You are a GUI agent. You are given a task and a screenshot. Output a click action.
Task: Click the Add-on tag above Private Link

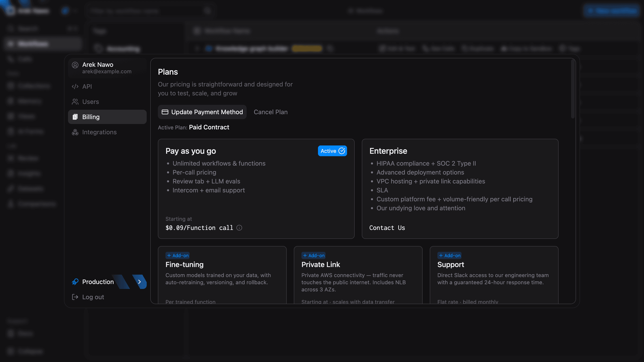[x=313, y=255]
